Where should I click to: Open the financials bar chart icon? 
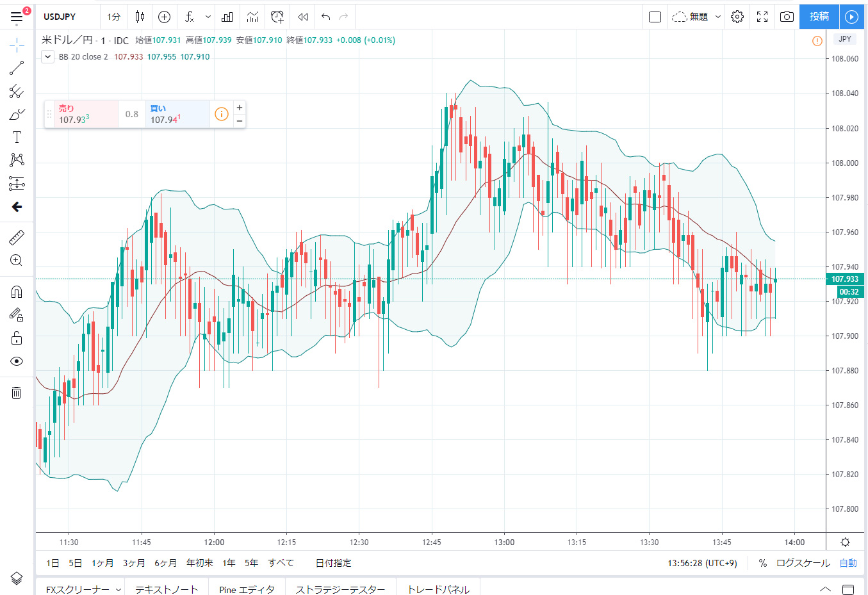tap(227, 17)
